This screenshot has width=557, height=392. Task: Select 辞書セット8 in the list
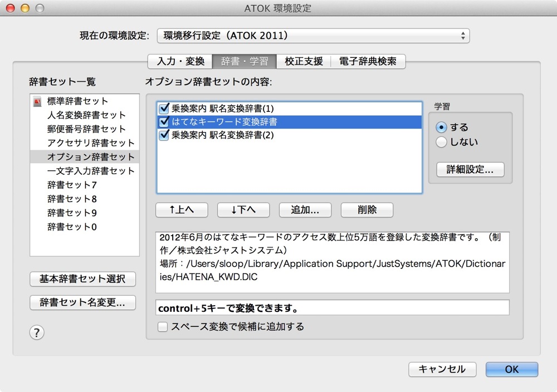pos(85,199)
